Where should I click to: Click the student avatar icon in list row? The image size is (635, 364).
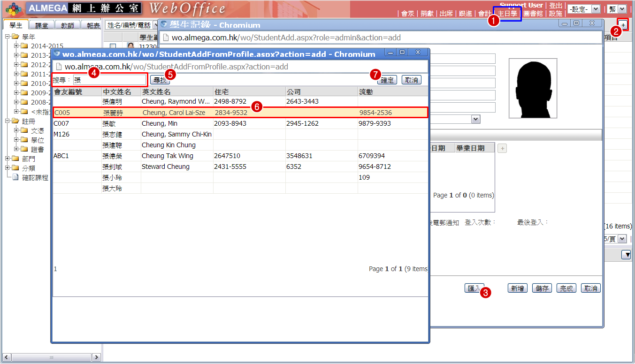[130, 46]
